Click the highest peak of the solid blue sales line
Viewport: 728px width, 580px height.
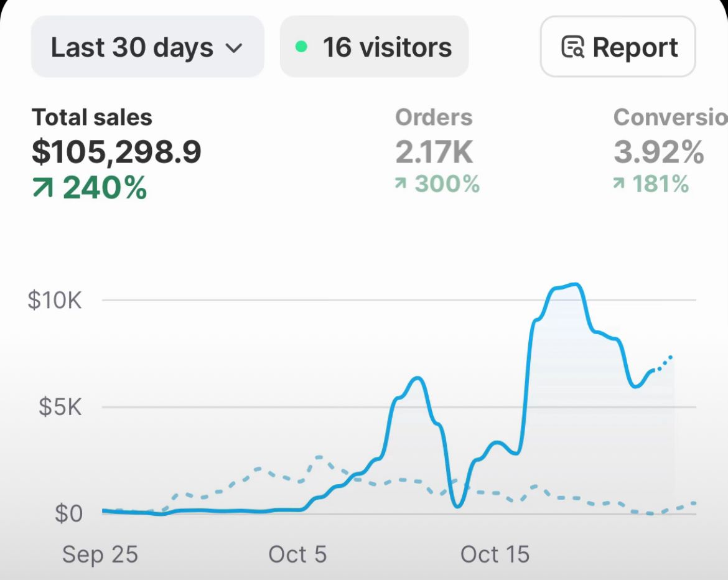[576, 285]
